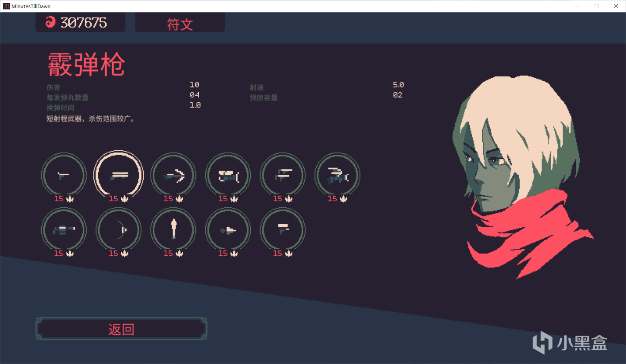Click the 307675 currency counter
Screen dimensions: 626x364
[84, 23]
